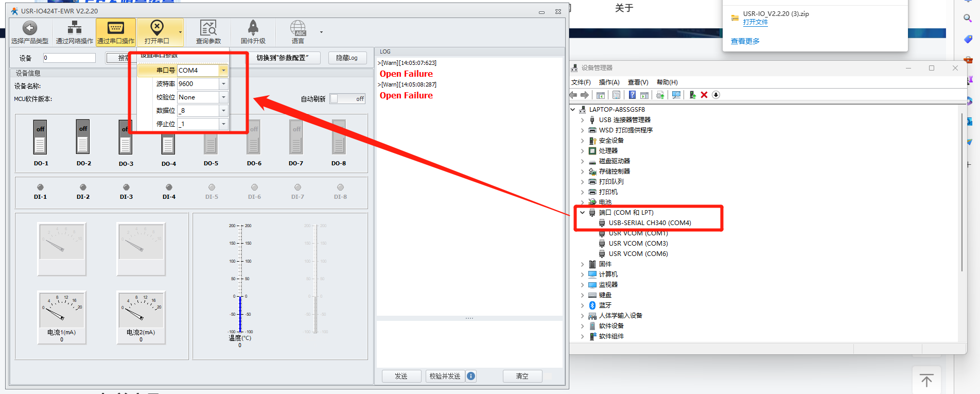
Task: Click the 语言 globe language icon
Action: pos(297,28)
